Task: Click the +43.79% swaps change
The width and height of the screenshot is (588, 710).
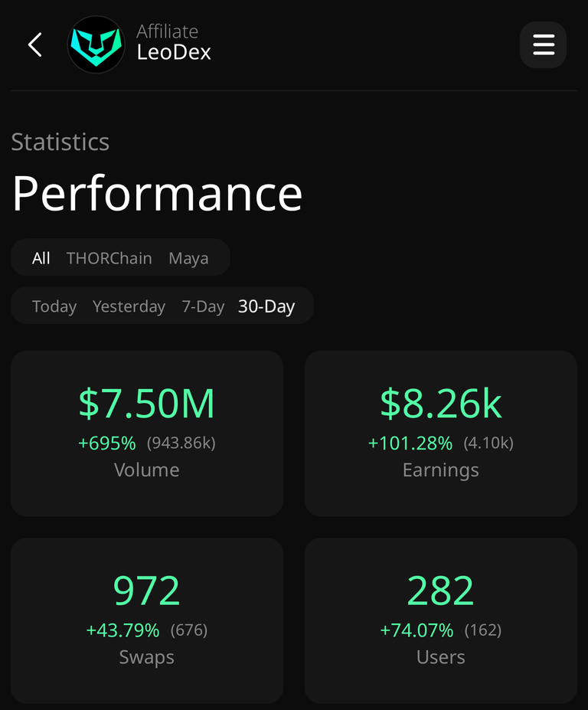Action: click(122, 630)
